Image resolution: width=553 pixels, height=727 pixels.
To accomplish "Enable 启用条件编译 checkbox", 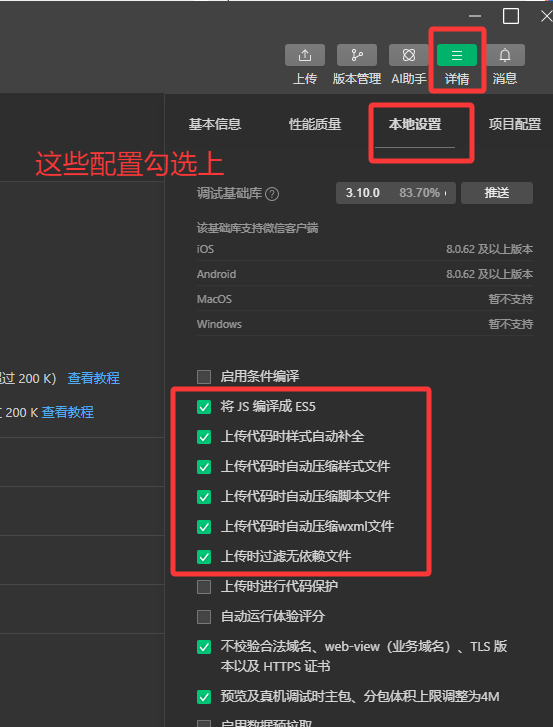I will point(204,376).
